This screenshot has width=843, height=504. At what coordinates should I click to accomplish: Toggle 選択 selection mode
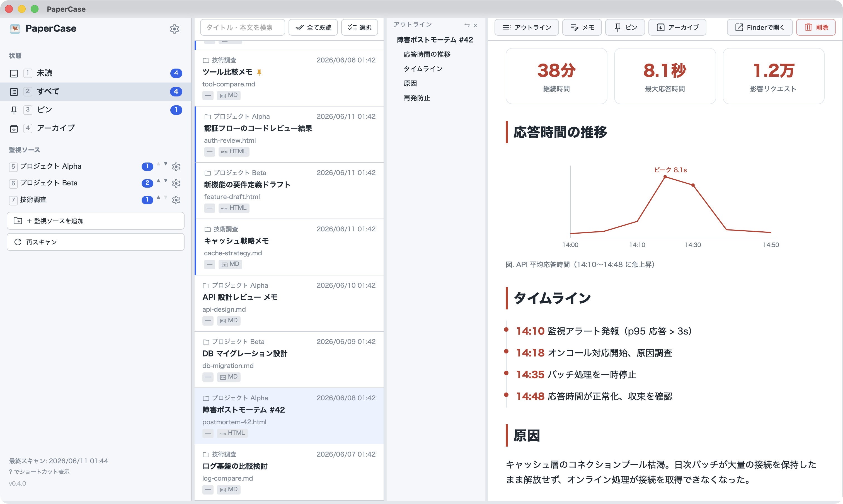[x=360, y=27]
